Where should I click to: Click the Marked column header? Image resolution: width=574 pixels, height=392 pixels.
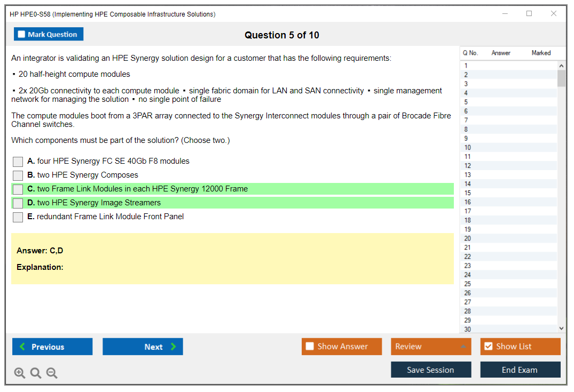[x=541, y=53]
